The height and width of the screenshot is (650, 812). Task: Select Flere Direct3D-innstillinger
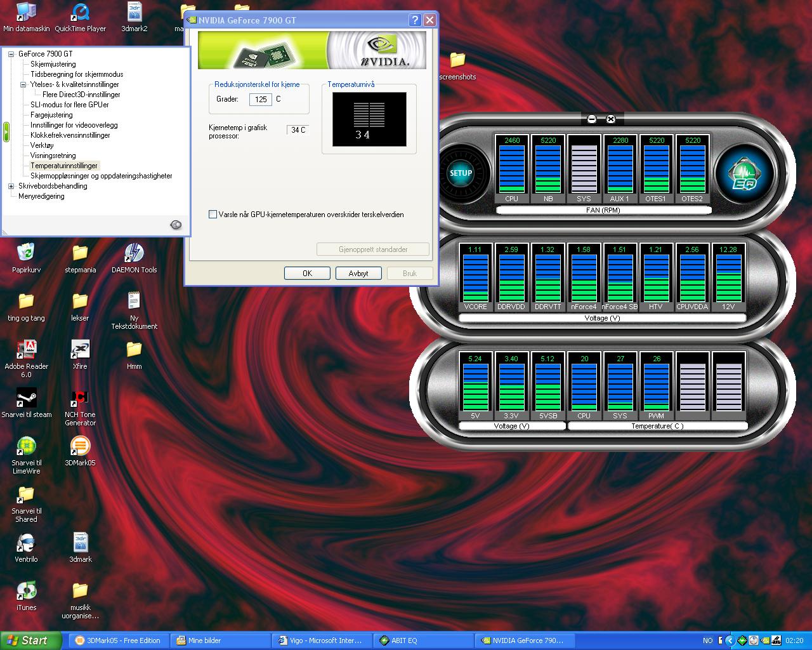click(x=81, y=95)
